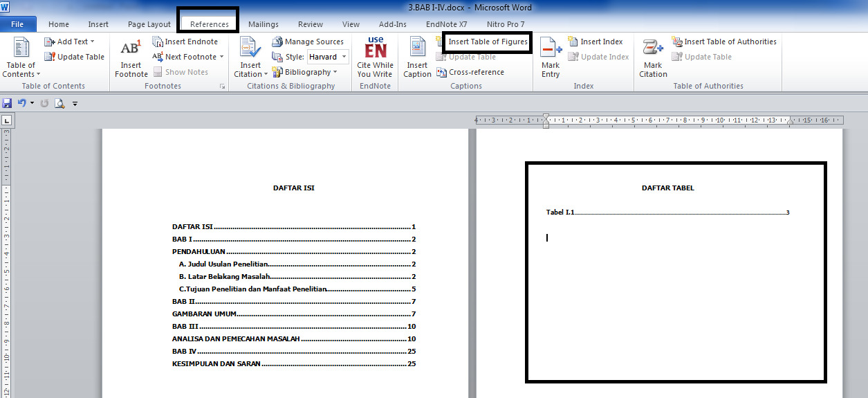
Task: Click the Mark Citation icon
Action: (x=653, y=48)
